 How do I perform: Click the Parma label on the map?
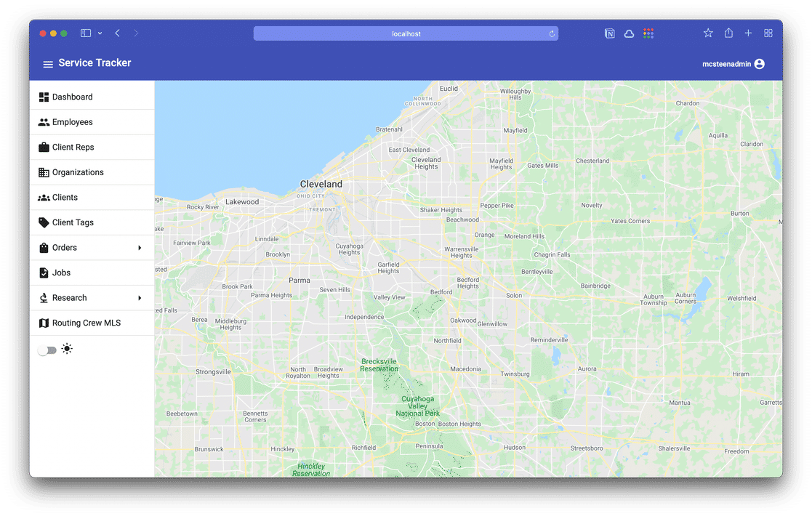pos(300,280)
